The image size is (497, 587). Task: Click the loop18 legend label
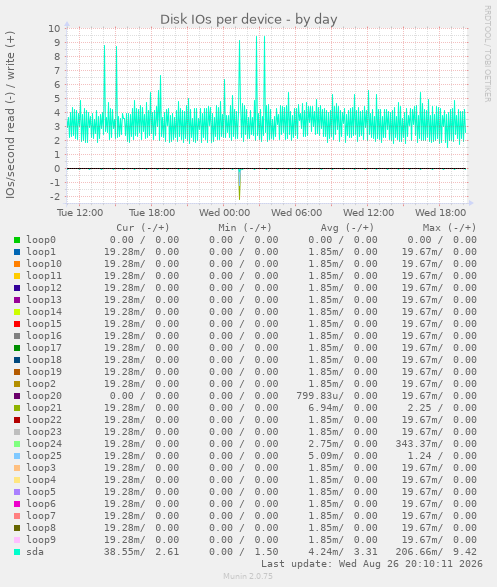pyautogui.click(x=44, y=360)
